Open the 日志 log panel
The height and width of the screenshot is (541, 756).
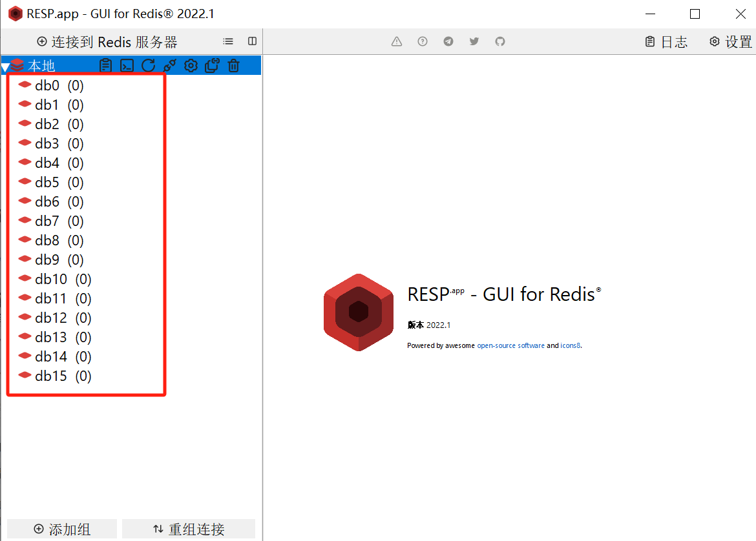coord(666,42)
